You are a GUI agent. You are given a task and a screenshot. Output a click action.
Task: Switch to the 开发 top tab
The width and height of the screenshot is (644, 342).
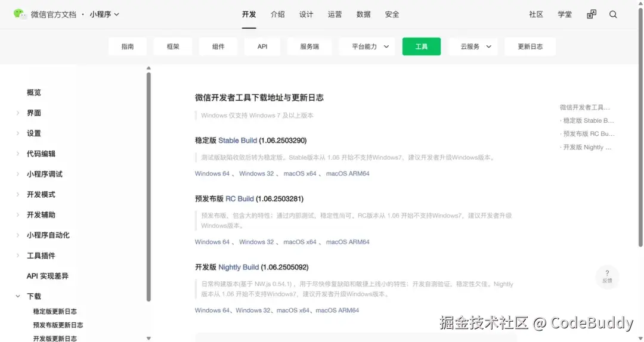coord(249,14)
